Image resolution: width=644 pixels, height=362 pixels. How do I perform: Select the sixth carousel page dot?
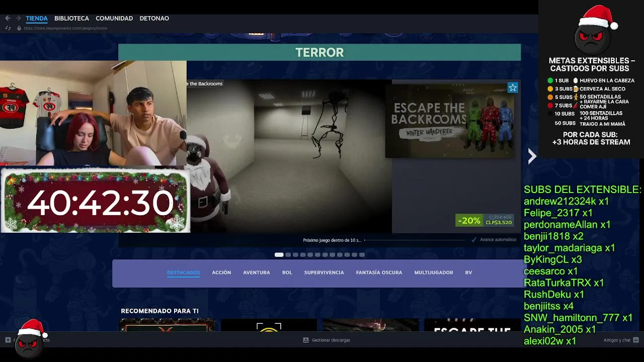point(317,255)
